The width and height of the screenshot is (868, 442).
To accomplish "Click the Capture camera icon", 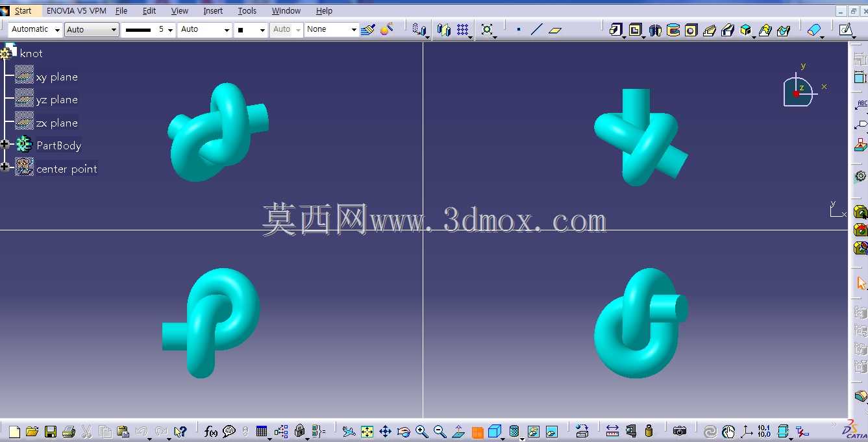I will click(680, 432).
